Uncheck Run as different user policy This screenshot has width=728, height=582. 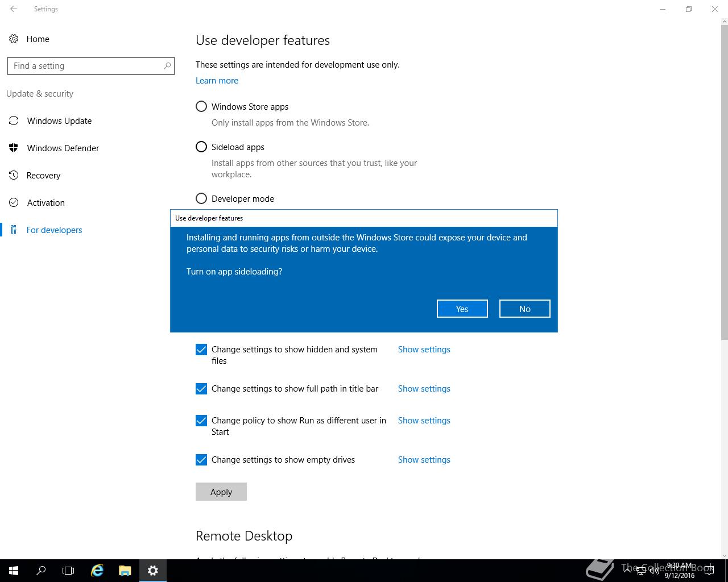[x=201, y=421]
